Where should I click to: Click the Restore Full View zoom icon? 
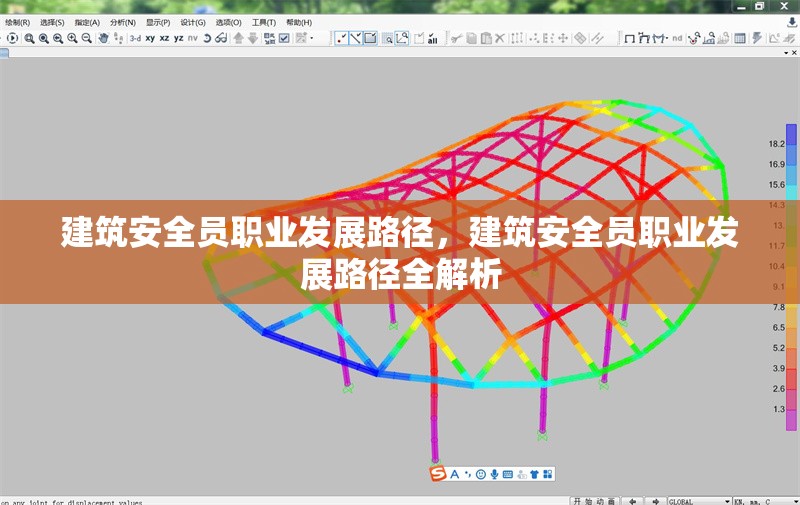[x=44, y=38]
